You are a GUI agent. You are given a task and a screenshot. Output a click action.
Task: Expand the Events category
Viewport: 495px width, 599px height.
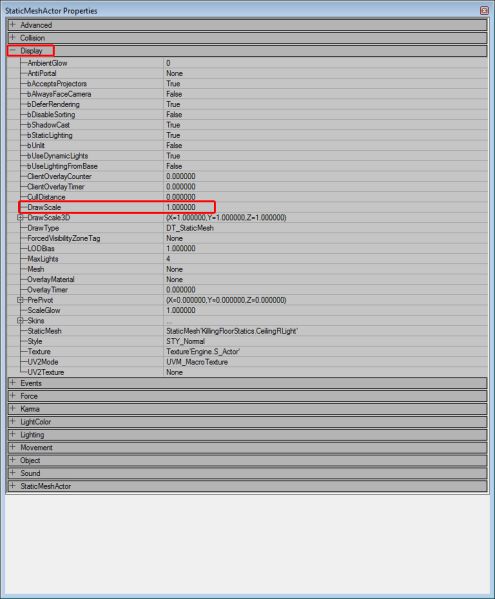click(13, 383)
